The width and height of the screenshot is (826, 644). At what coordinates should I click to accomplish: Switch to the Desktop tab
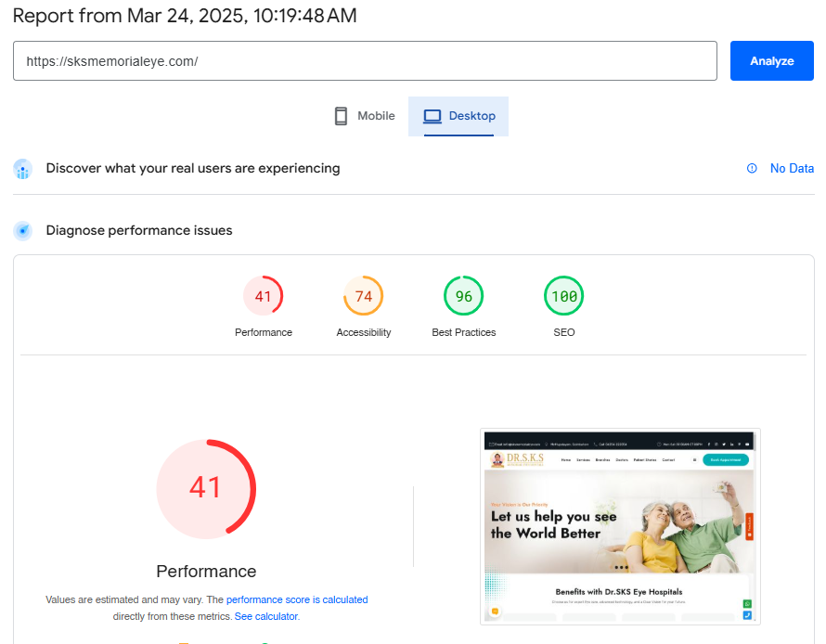[x=458, y=115]
